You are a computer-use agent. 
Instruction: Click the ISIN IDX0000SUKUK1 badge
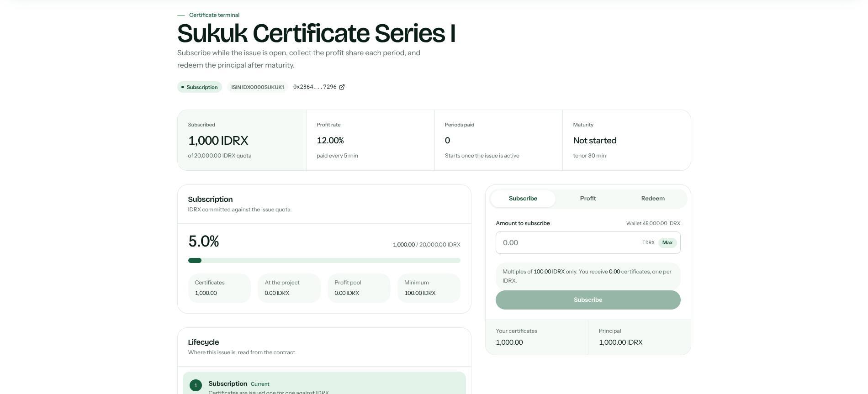(x=258, y=87)
